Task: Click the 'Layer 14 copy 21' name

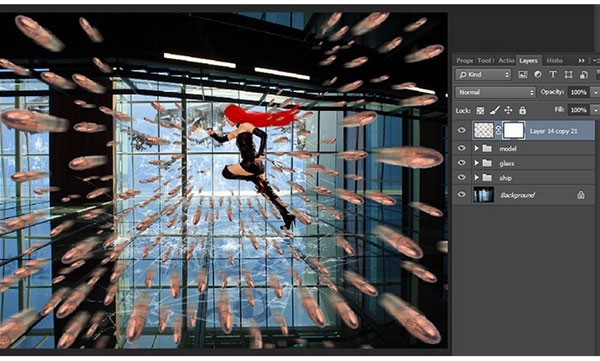Action: pyautogui.click(x=553, y=131)
